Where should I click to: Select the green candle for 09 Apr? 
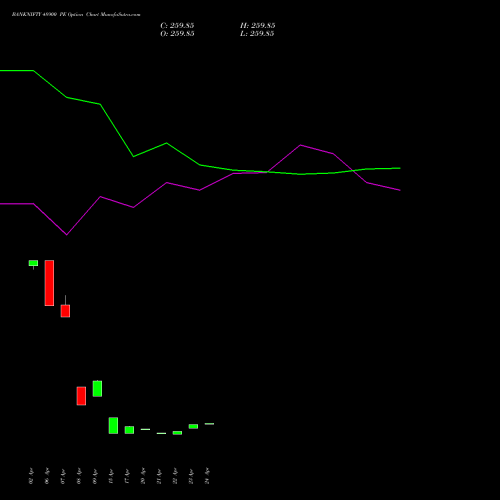pos(97,388)
